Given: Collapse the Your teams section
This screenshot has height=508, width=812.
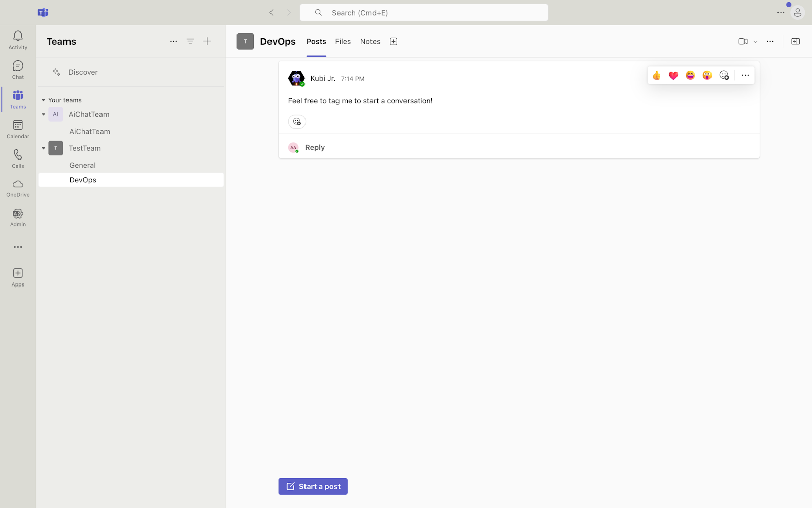Looking at the screenshot, I should [43, 100].
